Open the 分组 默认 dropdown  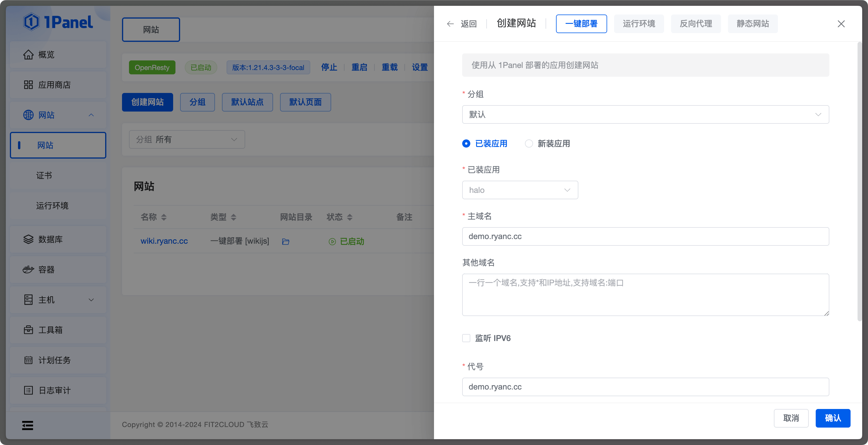[645, 114]
